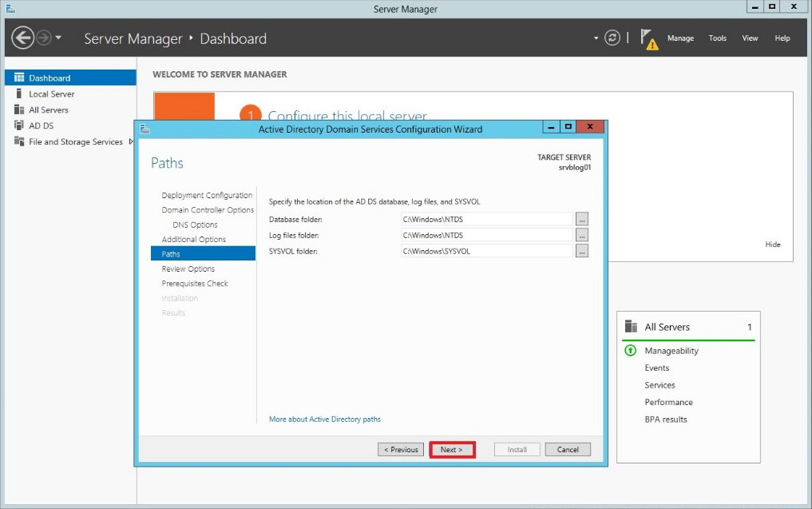Hide the Welcome tile in the dashboard
Viewport: 812px width, 509px height.
773,245
